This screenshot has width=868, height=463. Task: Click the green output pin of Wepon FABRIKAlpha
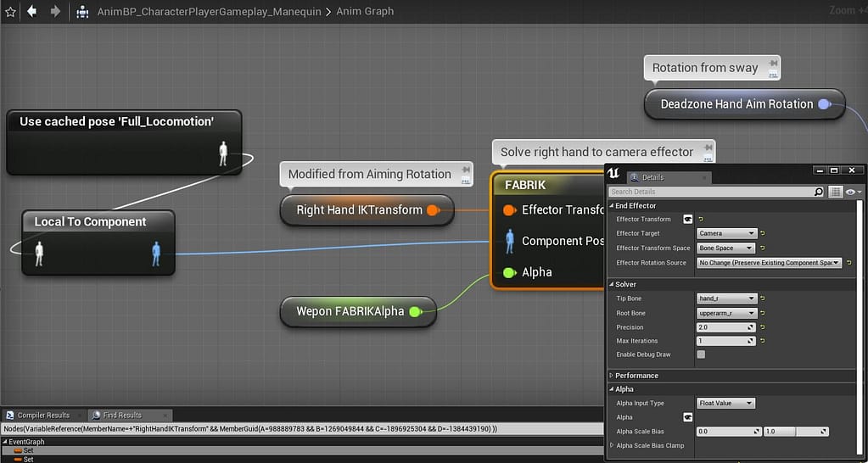(415, 312)
